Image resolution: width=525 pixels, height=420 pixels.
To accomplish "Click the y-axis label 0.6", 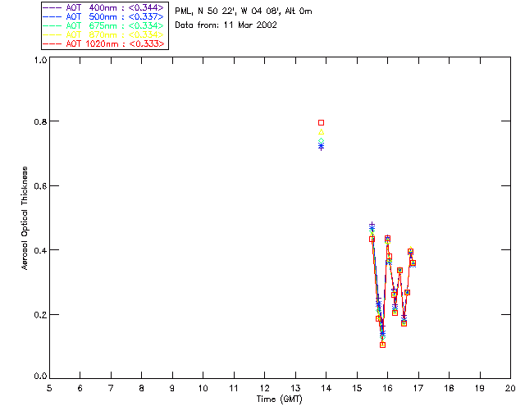I will click(40, 186).
